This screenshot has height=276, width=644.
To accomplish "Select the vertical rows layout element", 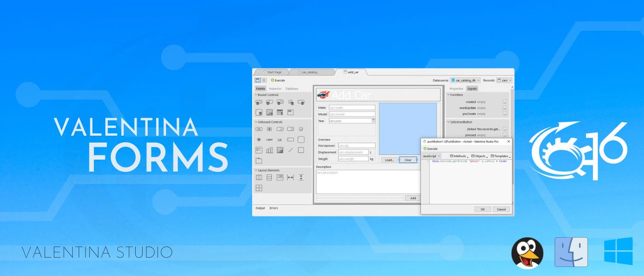I will (269, 177).
